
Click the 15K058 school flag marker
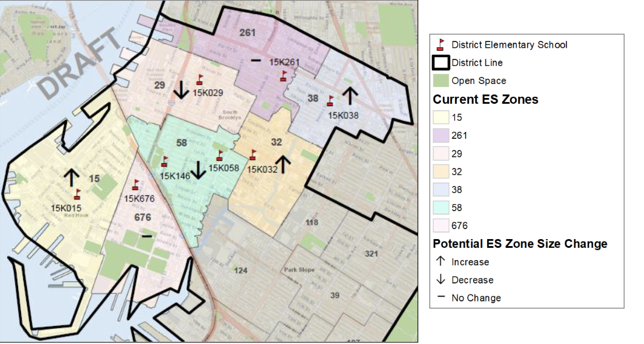tap(219, 156)
